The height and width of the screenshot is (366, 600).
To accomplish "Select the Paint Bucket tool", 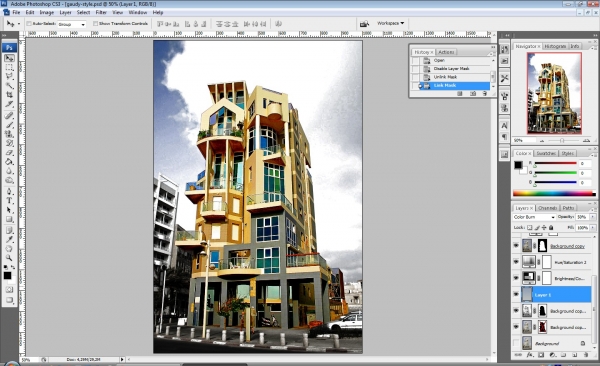I will coord(10,161).
